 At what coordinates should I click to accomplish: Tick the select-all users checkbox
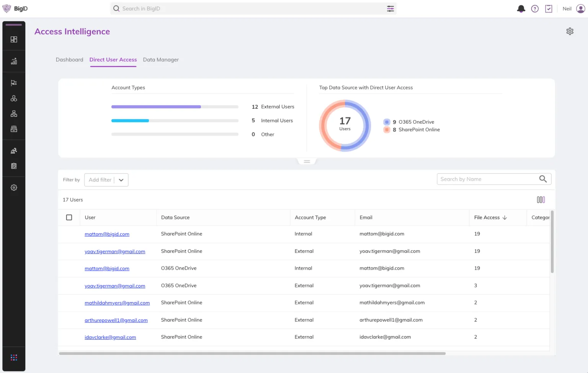point(69,218)
